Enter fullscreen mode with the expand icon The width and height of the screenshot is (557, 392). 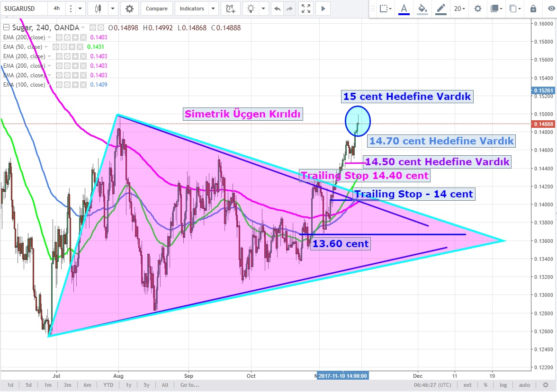click(306, 9)
